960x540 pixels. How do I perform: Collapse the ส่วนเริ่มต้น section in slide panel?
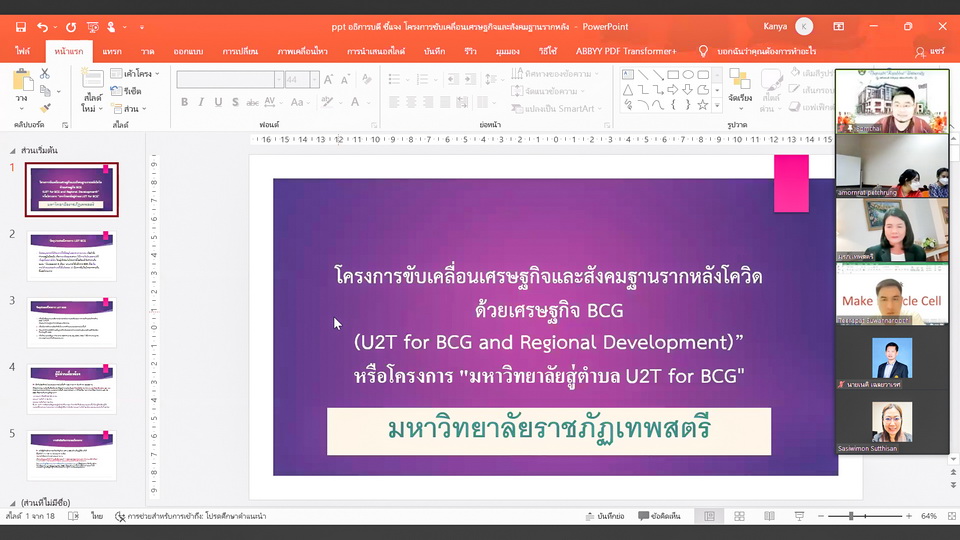pos(13,151)
